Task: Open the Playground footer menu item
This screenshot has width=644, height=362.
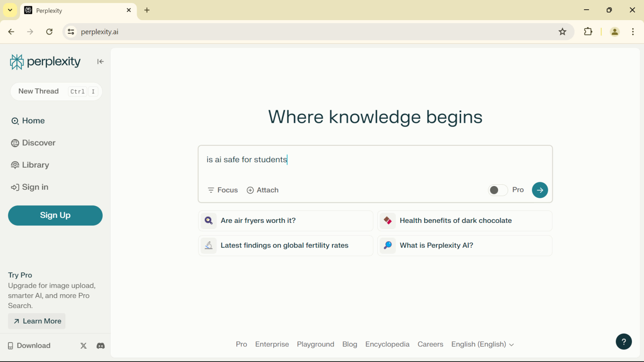Action: 315,344
